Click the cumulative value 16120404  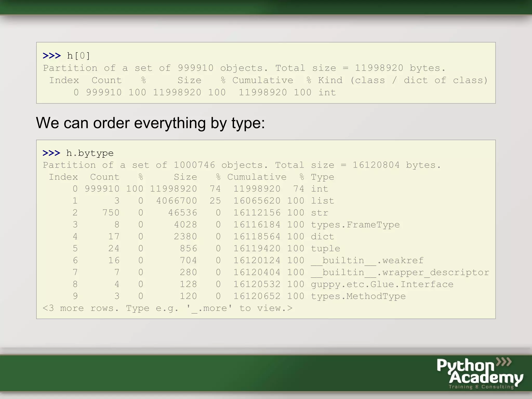(257, 272)
